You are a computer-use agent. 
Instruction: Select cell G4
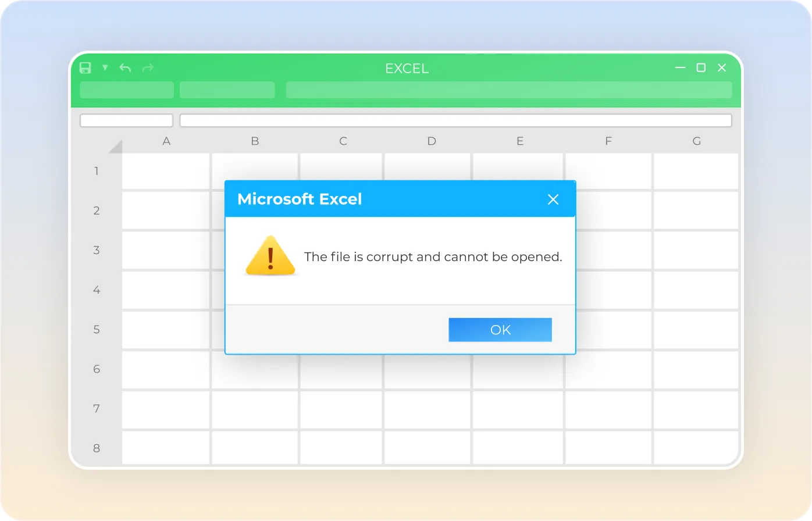696,290
